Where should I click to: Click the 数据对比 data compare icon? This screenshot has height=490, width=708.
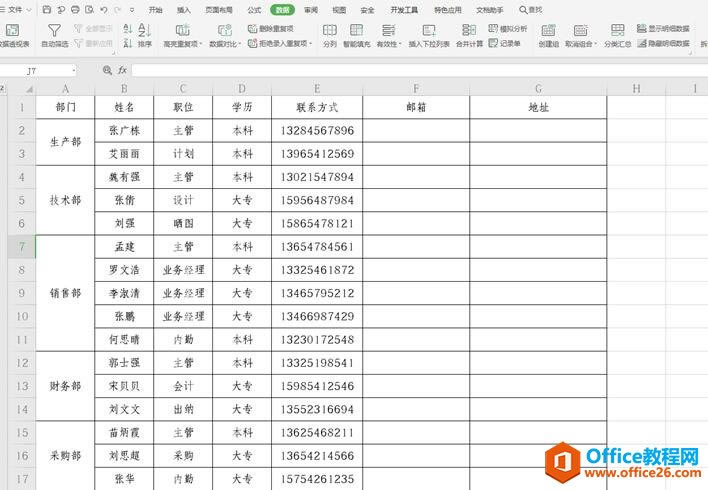[225, 31]
